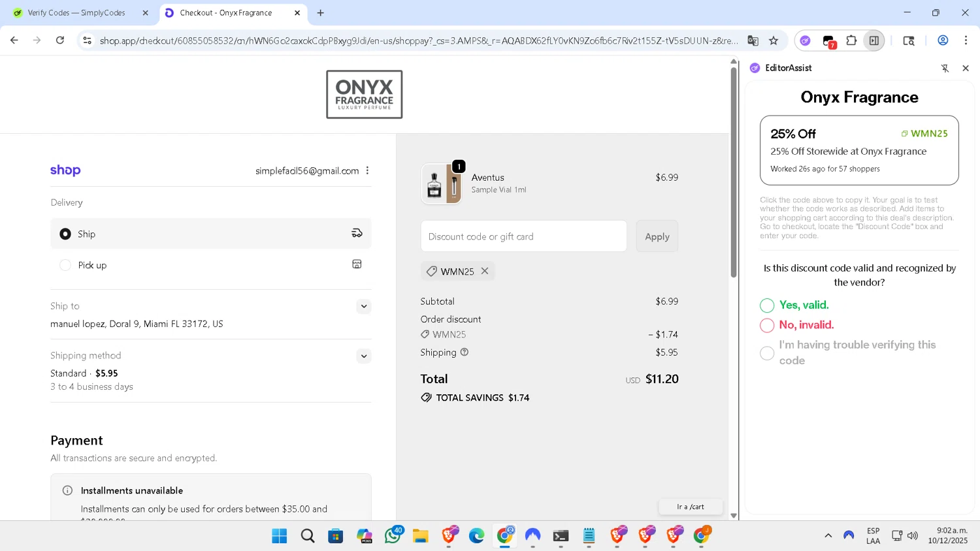980x551 pixels.
Task: Expand the Ship to address chevron
Action: pyautogui.click(x=364, y=306)
